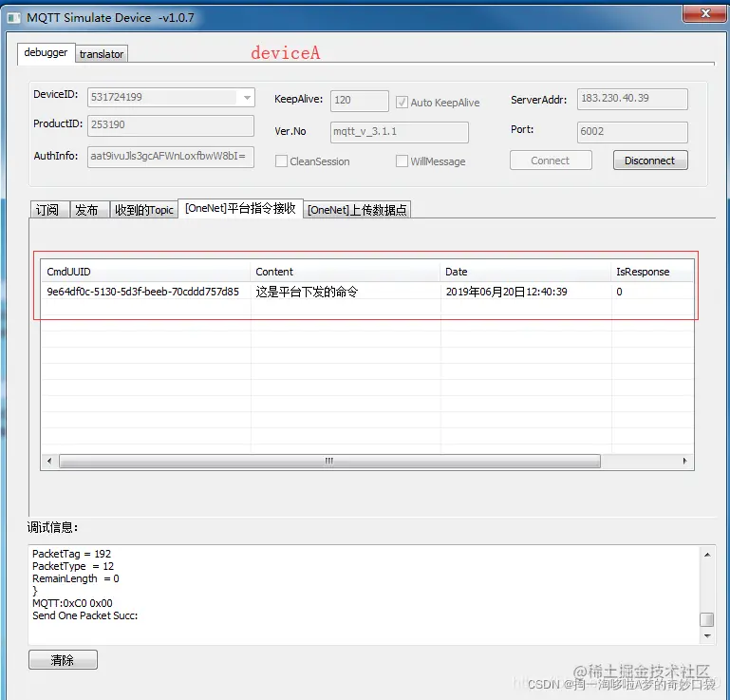Click the ServerAddr input field
The height and width of the screenshot is (700, 730).
click(632, 99)
